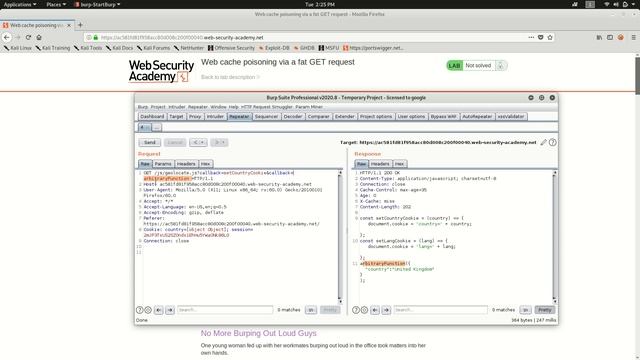
Task: Select the Hex tab in Request pane
Action: click(205, 164)
